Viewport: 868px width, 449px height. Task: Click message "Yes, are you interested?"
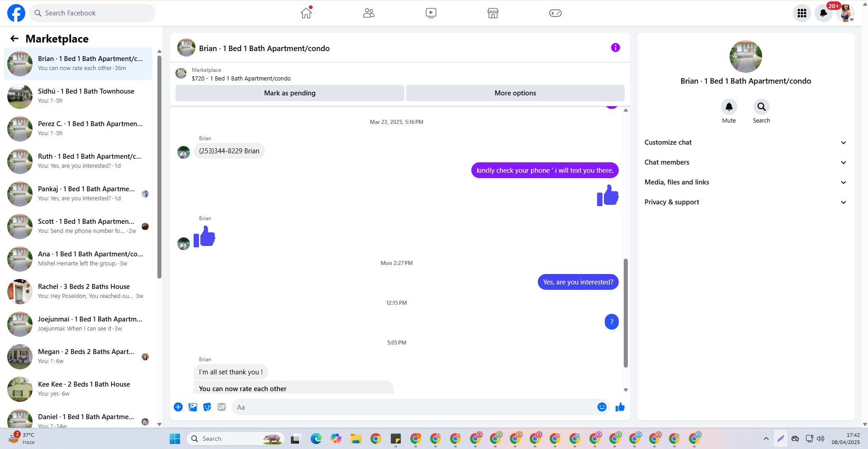578,282
